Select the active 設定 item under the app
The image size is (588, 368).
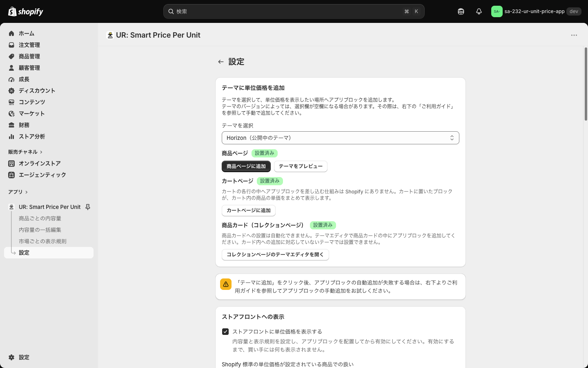pos(49,253)
